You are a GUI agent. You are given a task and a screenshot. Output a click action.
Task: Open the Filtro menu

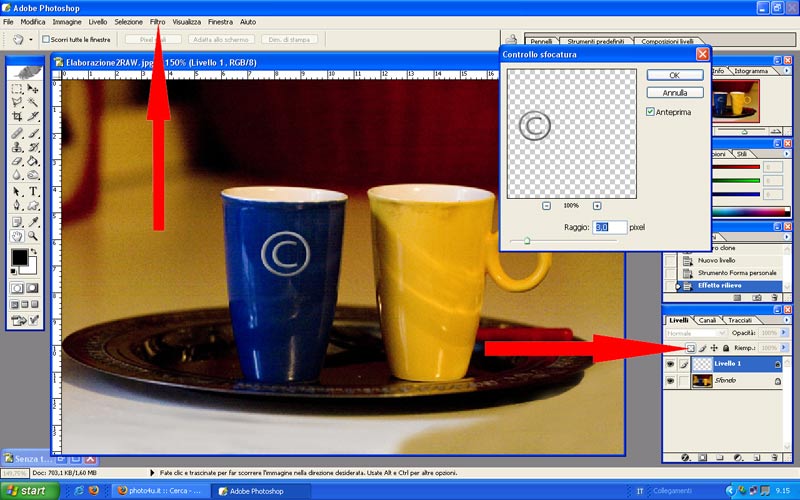tap(158, 21)
